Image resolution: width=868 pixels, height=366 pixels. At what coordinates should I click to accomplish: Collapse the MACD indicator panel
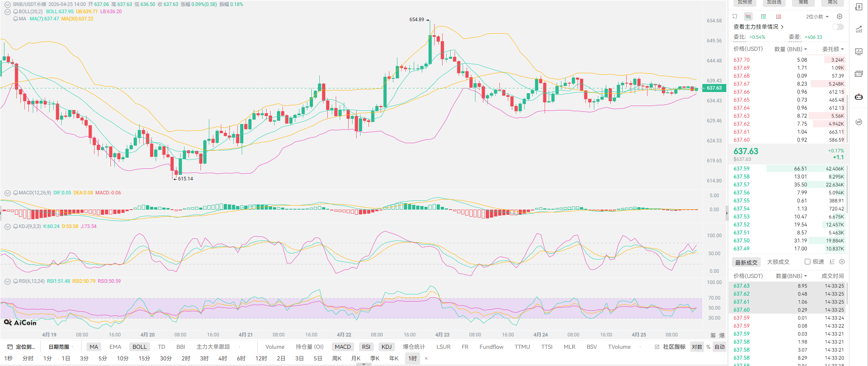pyautogui.click(x=7, y=193)
